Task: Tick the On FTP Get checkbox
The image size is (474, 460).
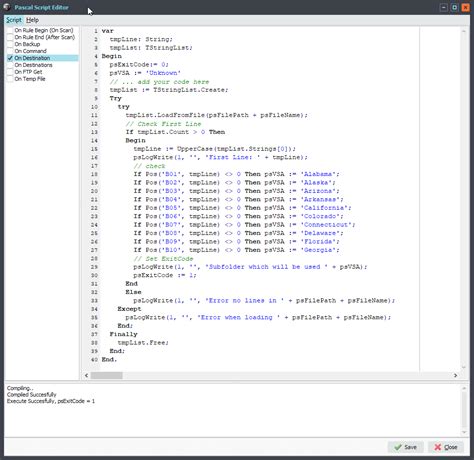Action: (10, 72)
